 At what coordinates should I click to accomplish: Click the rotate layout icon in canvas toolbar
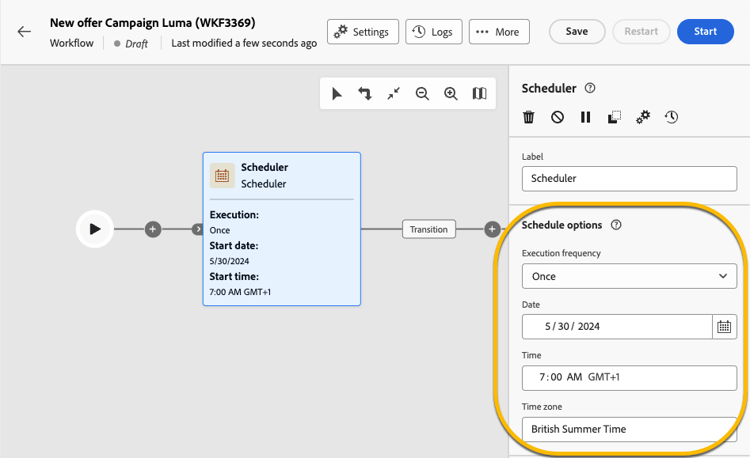pos(365,93)
